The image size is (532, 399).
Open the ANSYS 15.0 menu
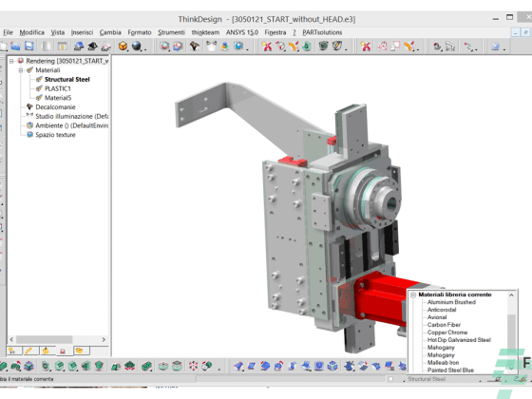coord(242,32)
